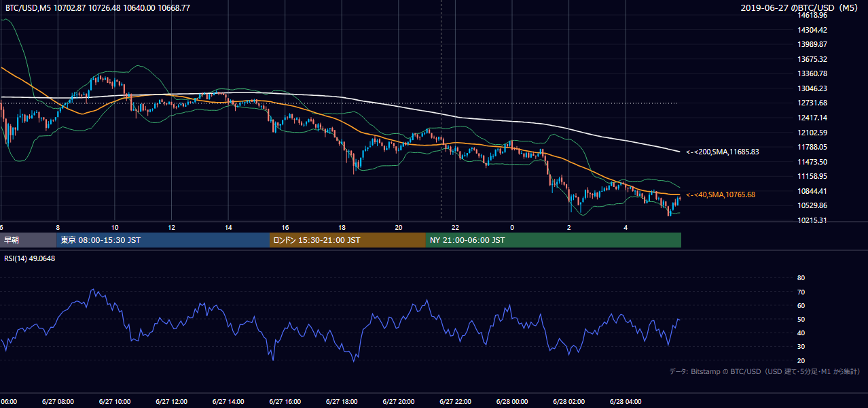Click the 6/27 12:00 bottom time label
868x408 pixels.
coord(171,401)
